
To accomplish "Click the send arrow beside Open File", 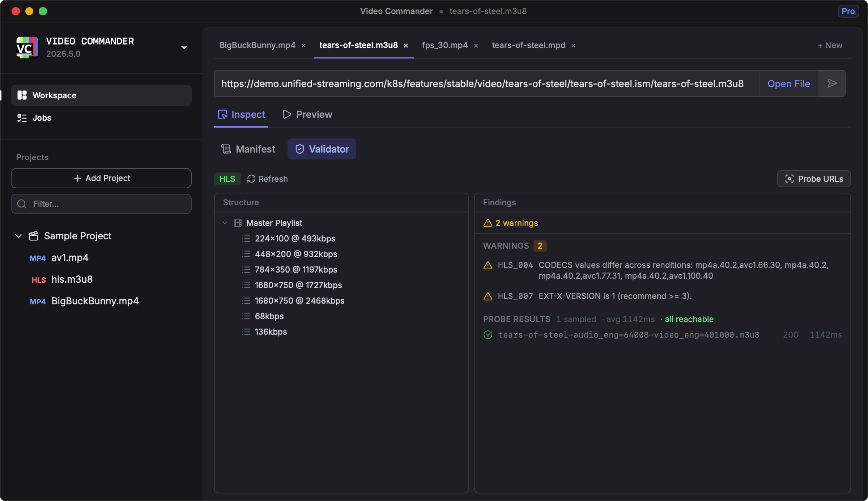I will [832, 83].
